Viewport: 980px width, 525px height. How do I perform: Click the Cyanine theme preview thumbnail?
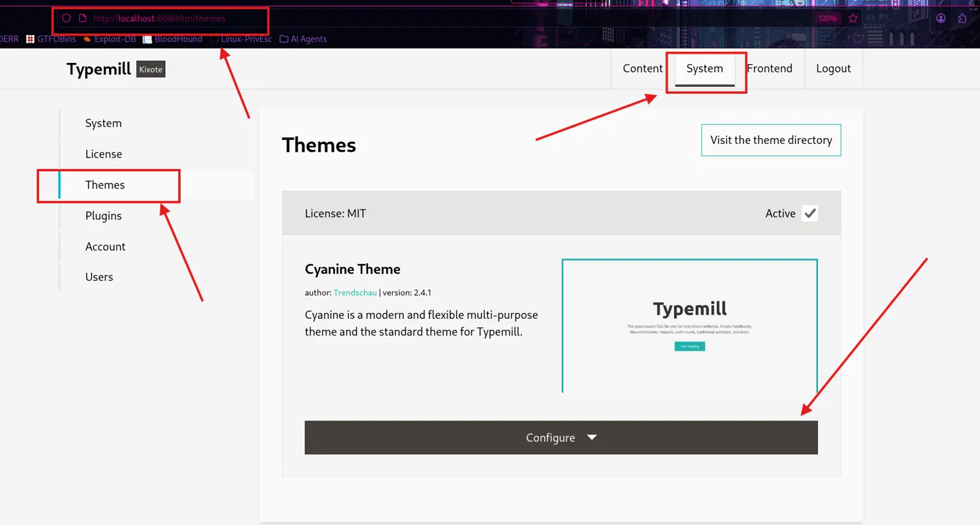coord(690,326)
